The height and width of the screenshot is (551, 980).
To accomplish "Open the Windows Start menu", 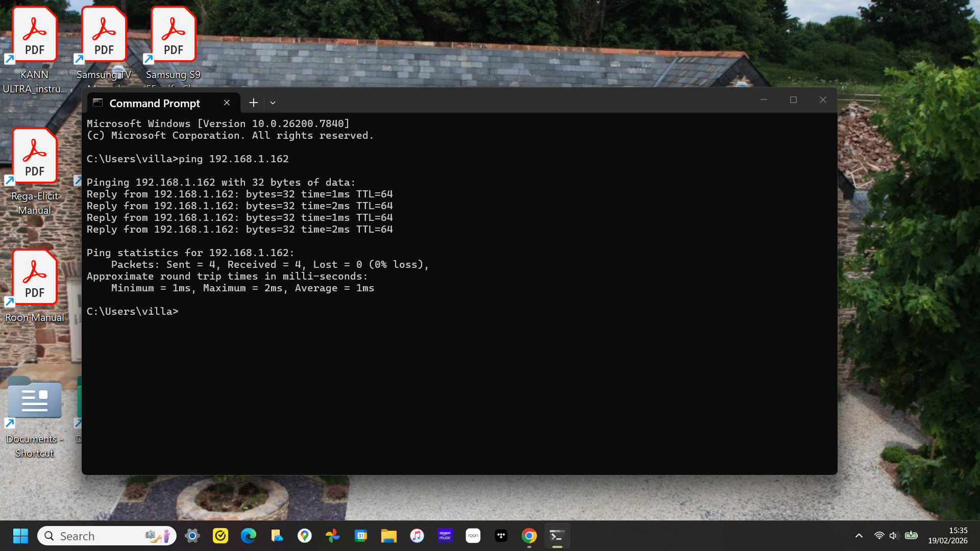I will coord(20,536).
